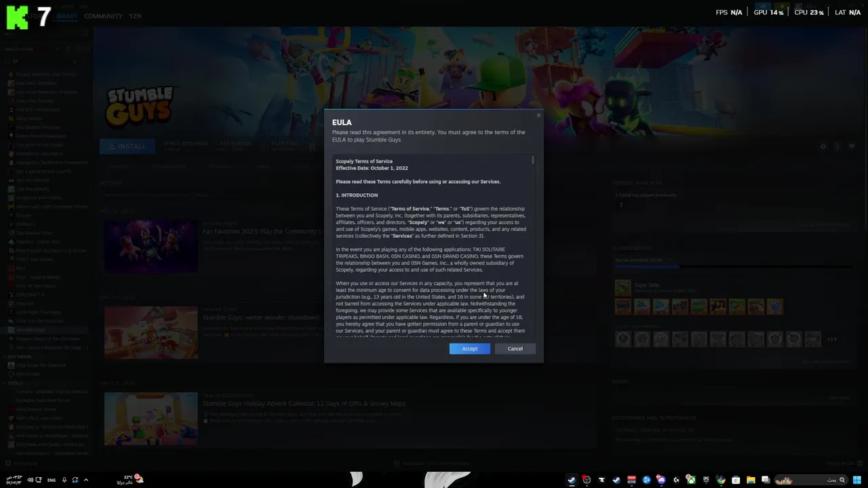Open the Windows Start button
The image size is (868, 488).
[857, 480]
